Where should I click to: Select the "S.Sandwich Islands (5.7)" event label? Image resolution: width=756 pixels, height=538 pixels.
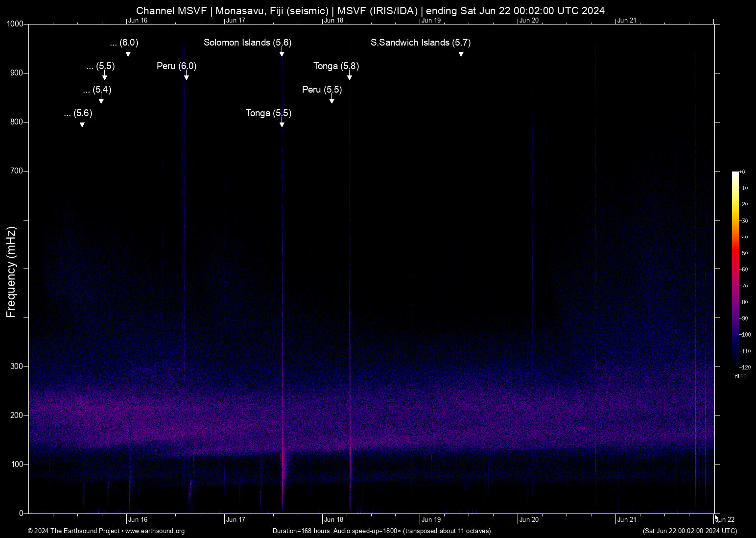tap(421, 43)
